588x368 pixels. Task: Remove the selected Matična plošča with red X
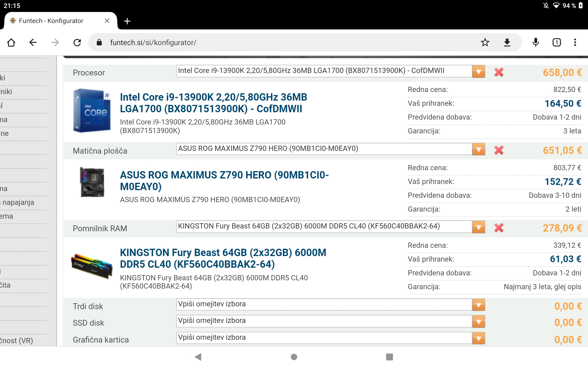point(499,150)
